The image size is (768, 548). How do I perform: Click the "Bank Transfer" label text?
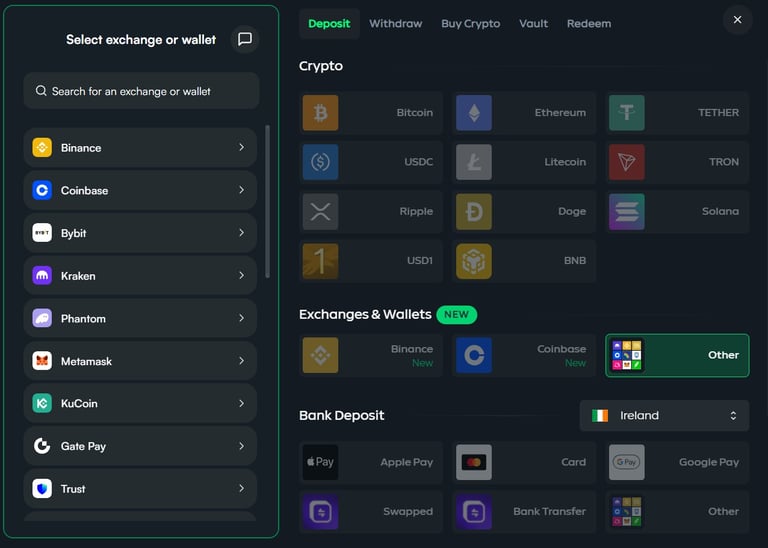pos(549,512)
